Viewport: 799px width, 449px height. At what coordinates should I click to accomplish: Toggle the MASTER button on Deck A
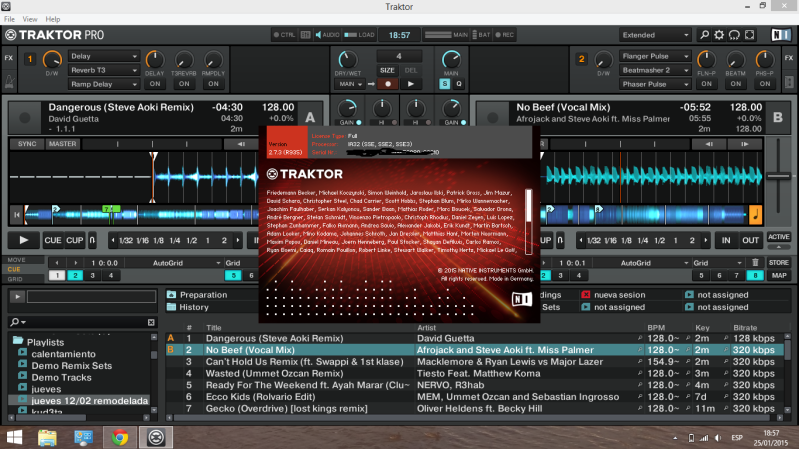pyautogui.click(x=62, y=144)
